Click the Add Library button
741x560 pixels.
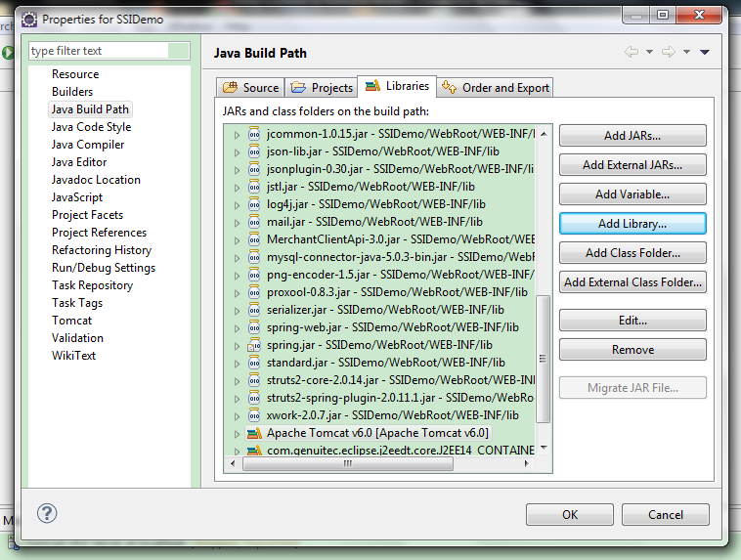tap(632, 224)
